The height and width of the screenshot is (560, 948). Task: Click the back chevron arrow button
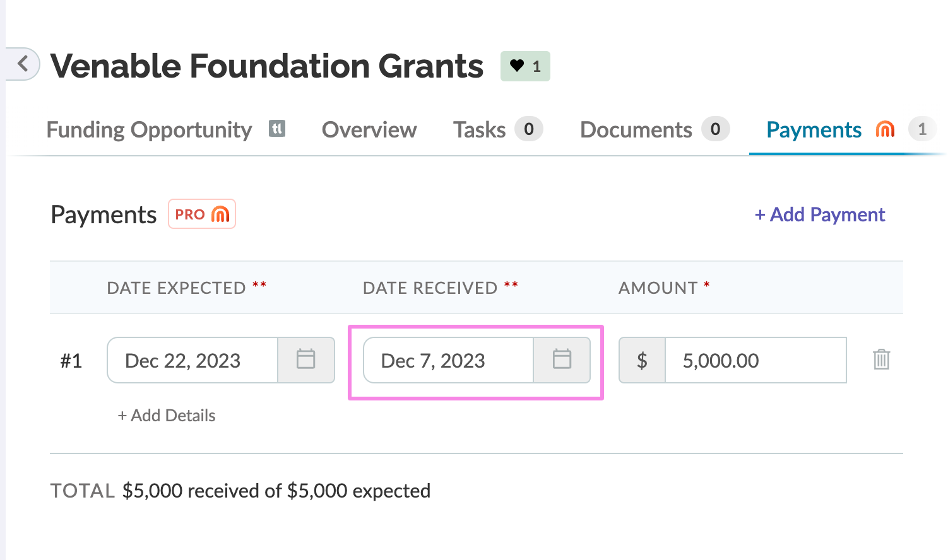[23, 64]
